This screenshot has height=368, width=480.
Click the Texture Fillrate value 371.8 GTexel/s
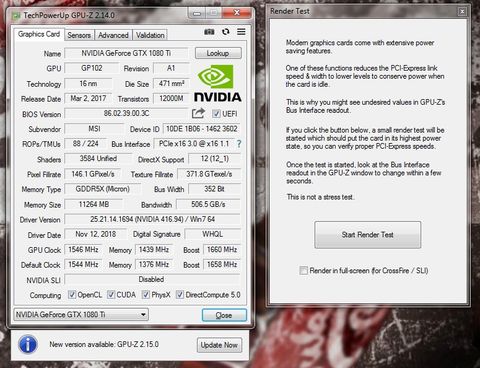tap(209, 174)
